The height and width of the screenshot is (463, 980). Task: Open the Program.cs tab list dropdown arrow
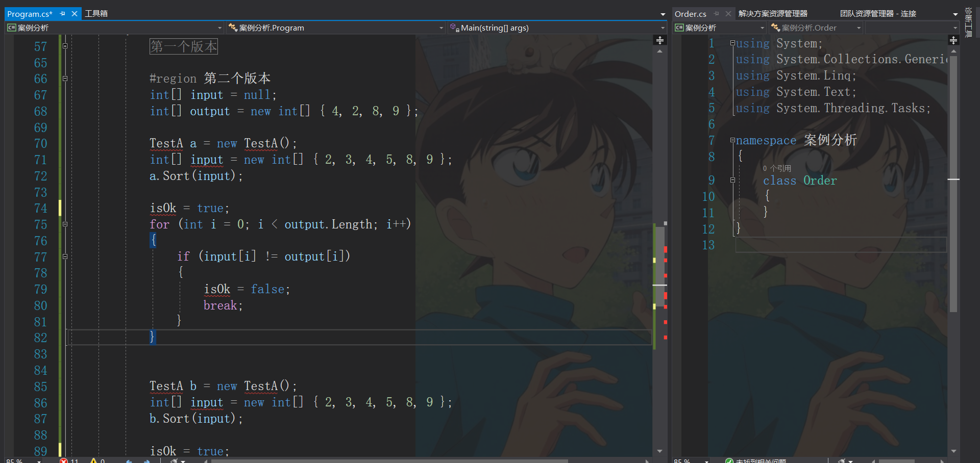(663, 14)
